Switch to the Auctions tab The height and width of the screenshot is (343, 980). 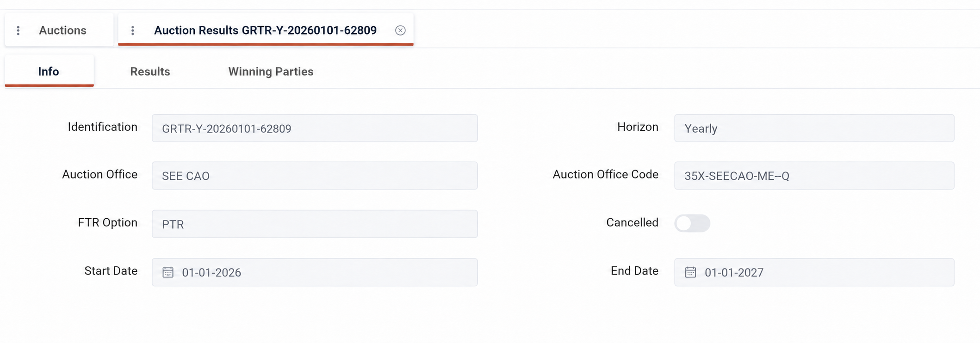62,31
